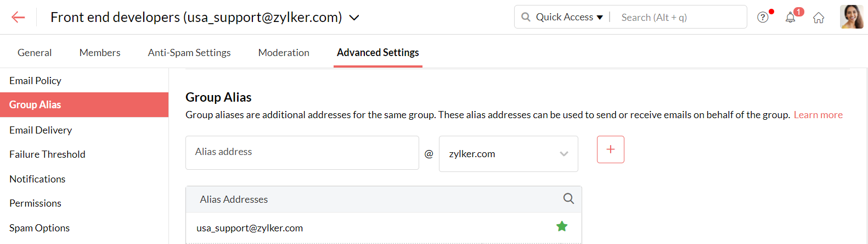Open the user profile avatar

(x=851, y=17)
